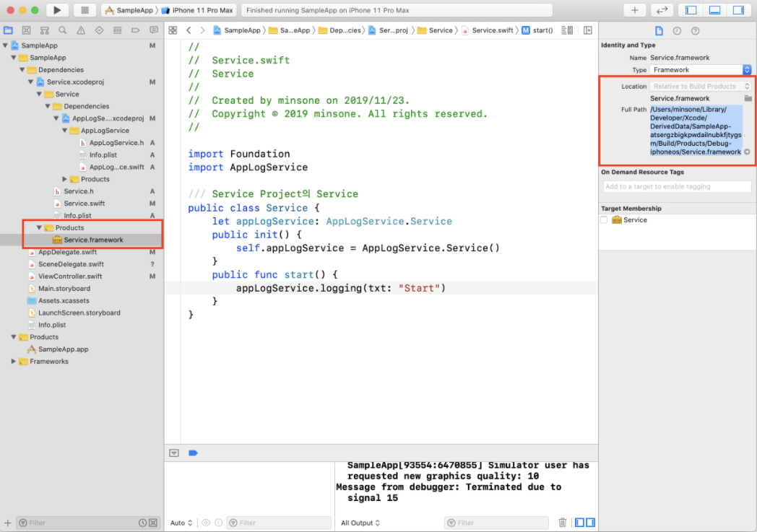The height and width of the screenshot is (532, 757).
Task: Stop the running task
Action: (x=85, y=10)
